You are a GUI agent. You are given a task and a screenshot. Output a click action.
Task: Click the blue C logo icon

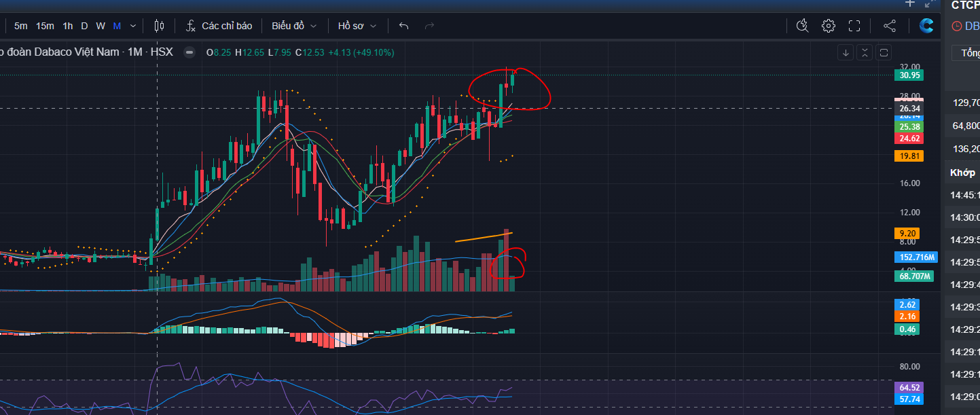click(926, 26)
